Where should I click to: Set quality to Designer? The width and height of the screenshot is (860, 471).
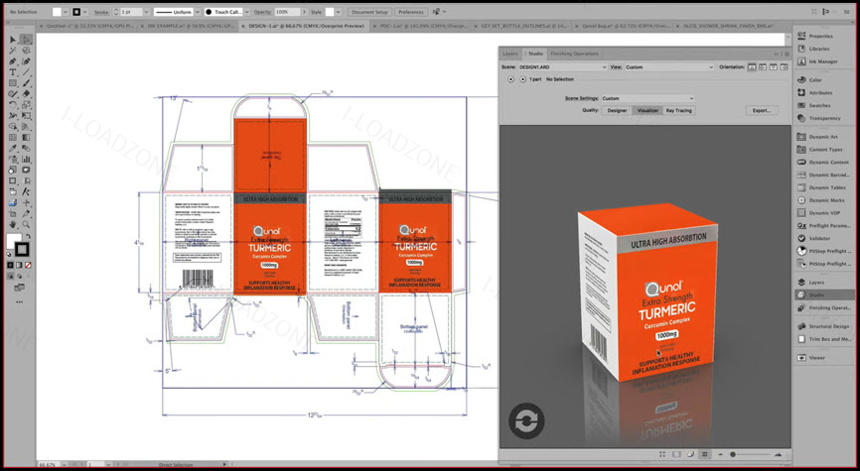point(617,110)
